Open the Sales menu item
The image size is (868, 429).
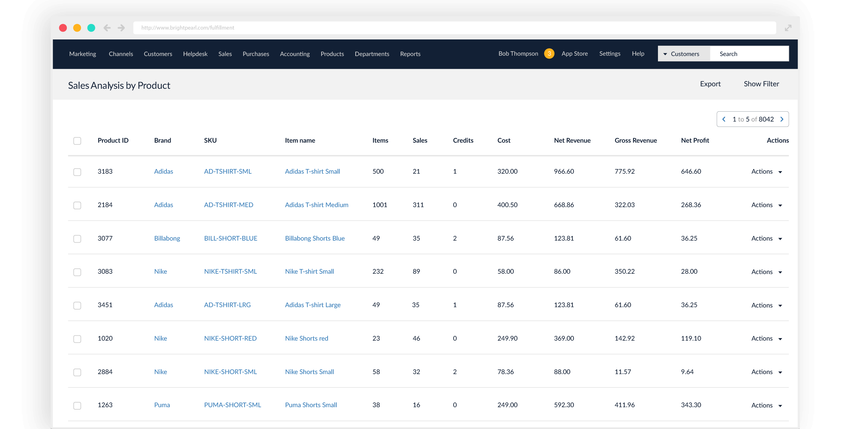pyautogui.click(x=224, y=54)
